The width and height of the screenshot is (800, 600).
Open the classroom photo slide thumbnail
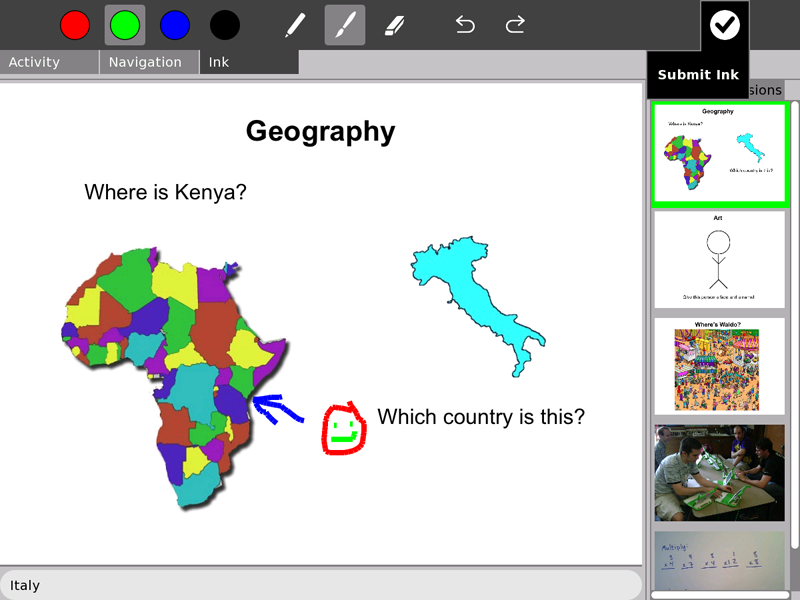tap(720, 473)
